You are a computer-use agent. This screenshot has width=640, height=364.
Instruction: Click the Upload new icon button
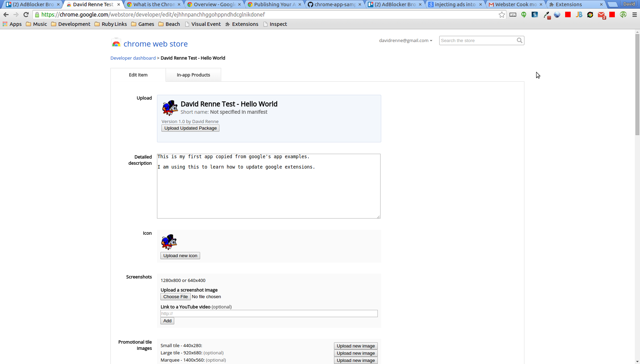[x=180, y=255]
